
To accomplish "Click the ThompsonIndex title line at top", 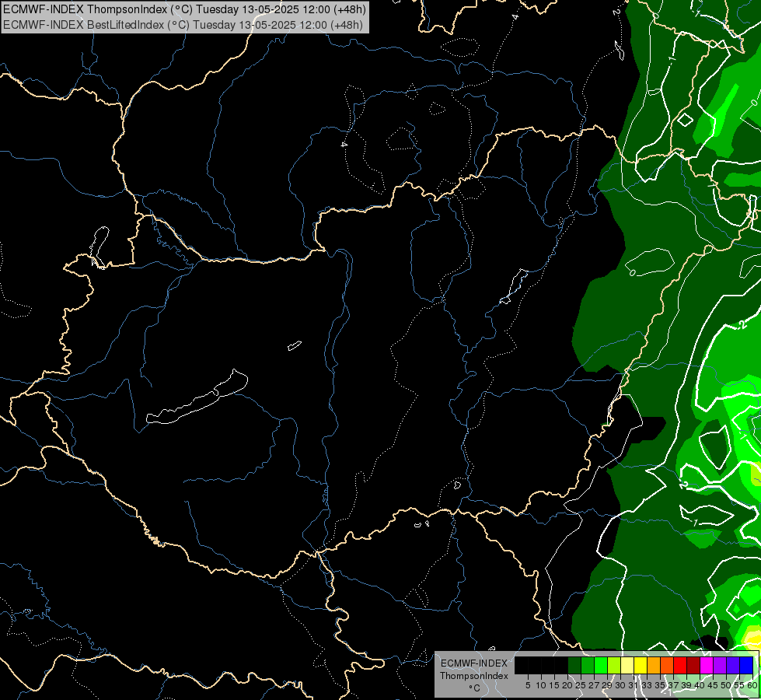I will point(184,9).
